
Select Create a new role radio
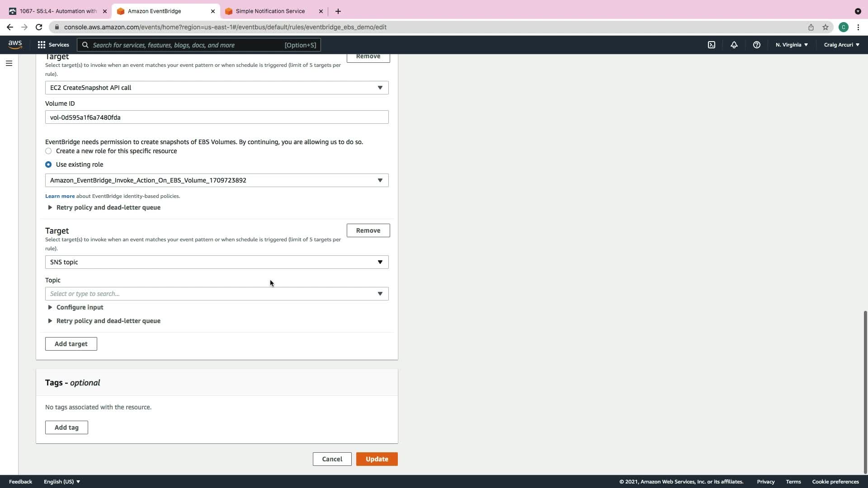coord(48,151)
